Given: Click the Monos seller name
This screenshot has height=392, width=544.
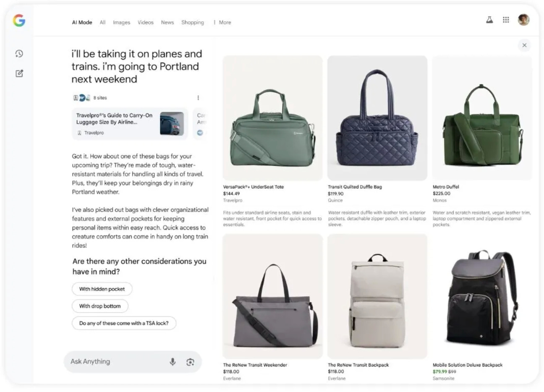Looking at the screenshot, I should coord(439,200).
